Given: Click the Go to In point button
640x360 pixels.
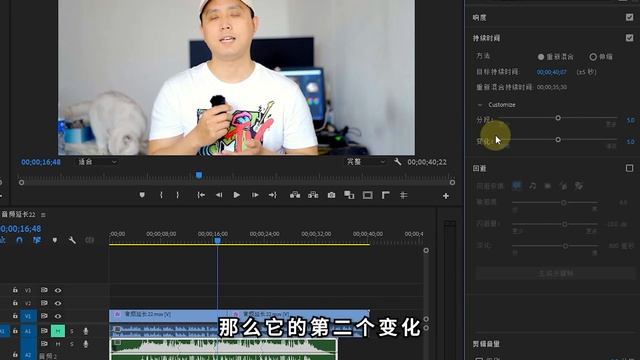Looking at the screenshot, I should coord(201,195).
